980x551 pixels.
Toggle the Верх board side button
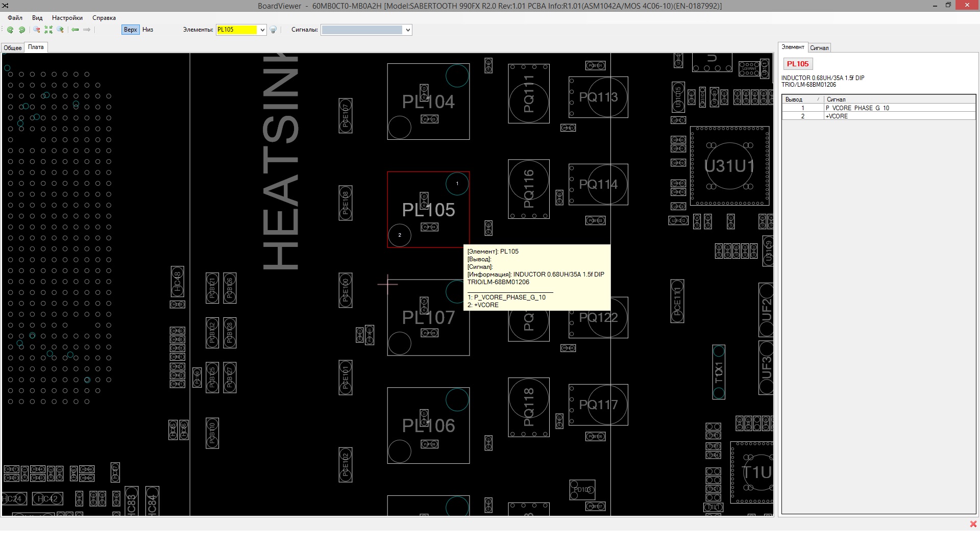130,30
